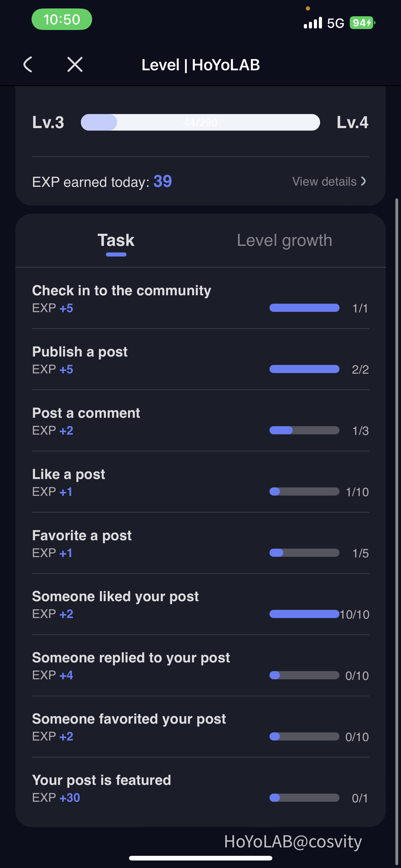Tap the battery indicator icon
The height and width of the screenshot is (868, 401).
click(x=362, y=23)
